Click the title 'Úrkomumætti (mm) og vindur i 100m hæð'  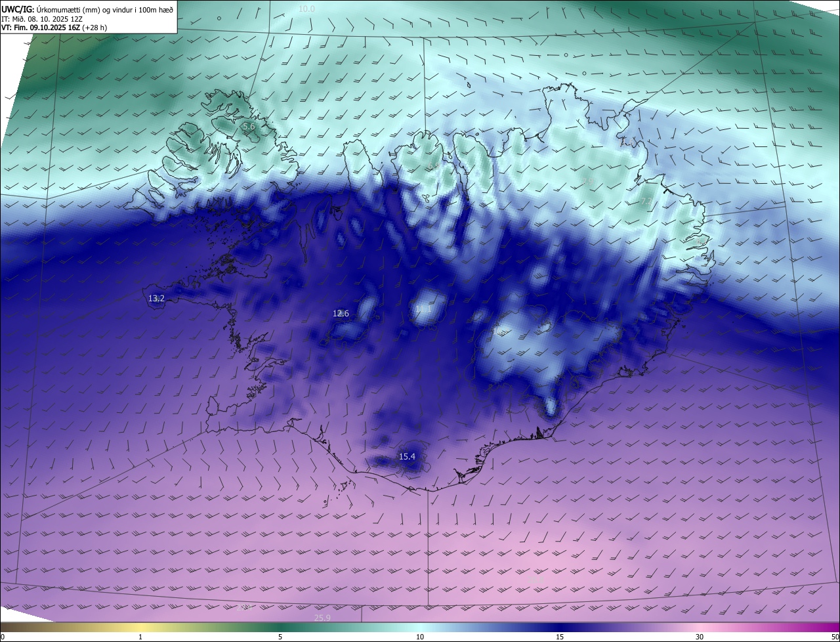click(x=104, y=9)
